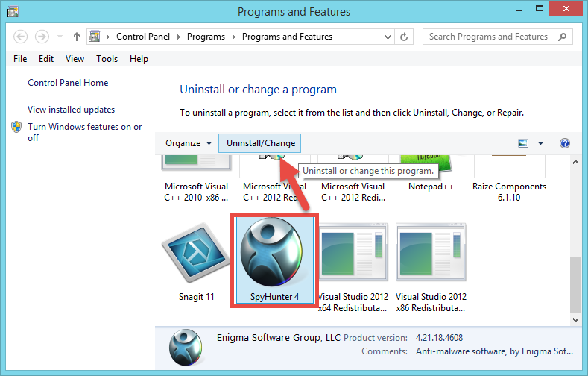Click the search magnifier icon
Image resolution: width=588 pixels, height=376 pixels.
tap(562, 37)
